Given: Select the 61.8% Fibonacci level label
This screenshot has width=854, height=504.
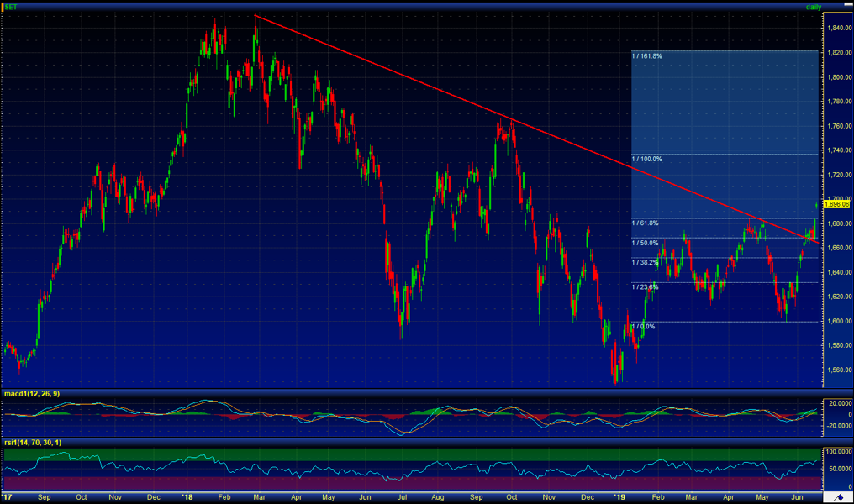Looking at the screenshot, I should point(645,223).
